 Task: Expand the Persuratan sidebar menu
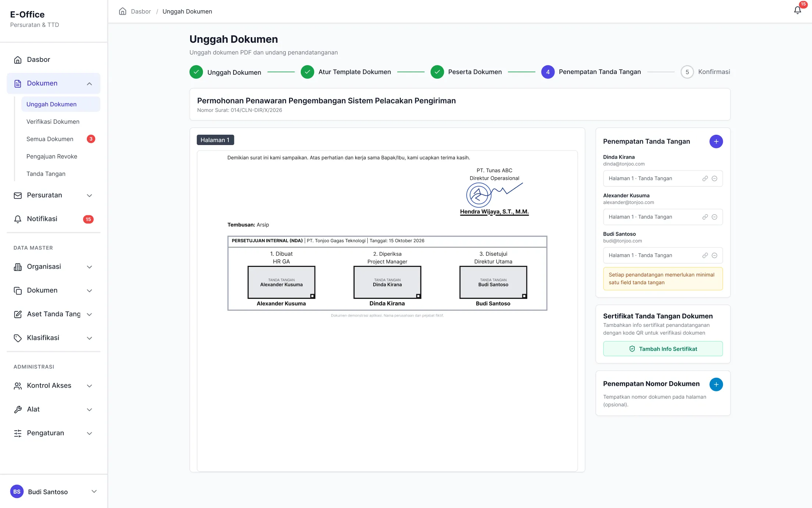53,195
